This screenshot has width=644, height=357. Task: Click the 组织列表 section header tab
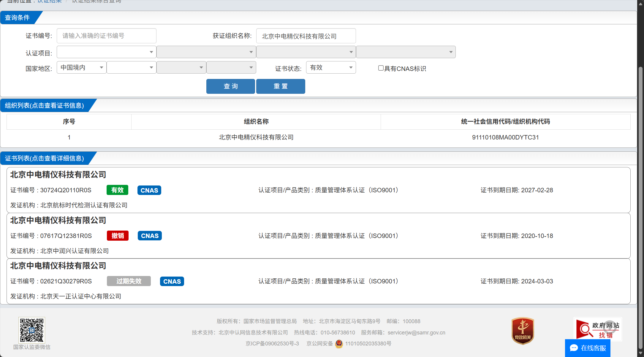45,106
